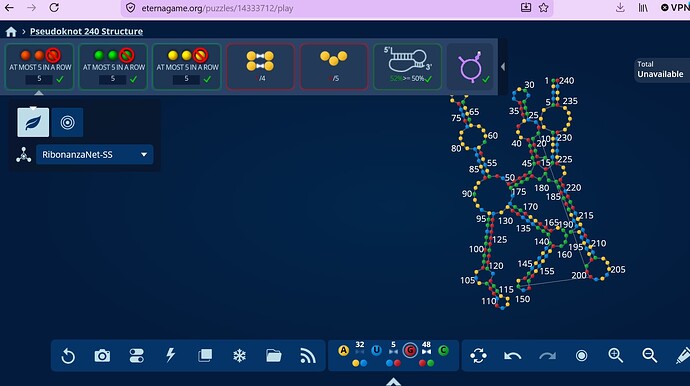Click the lightning bolt boosters icon
The image size is (690, 386).
171,355
